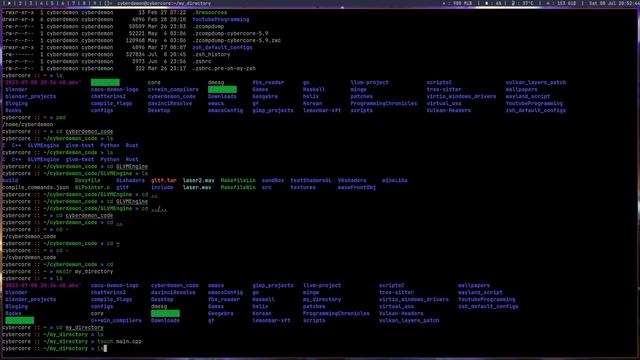Click the waveFrontObj directory name

[357, 187]
